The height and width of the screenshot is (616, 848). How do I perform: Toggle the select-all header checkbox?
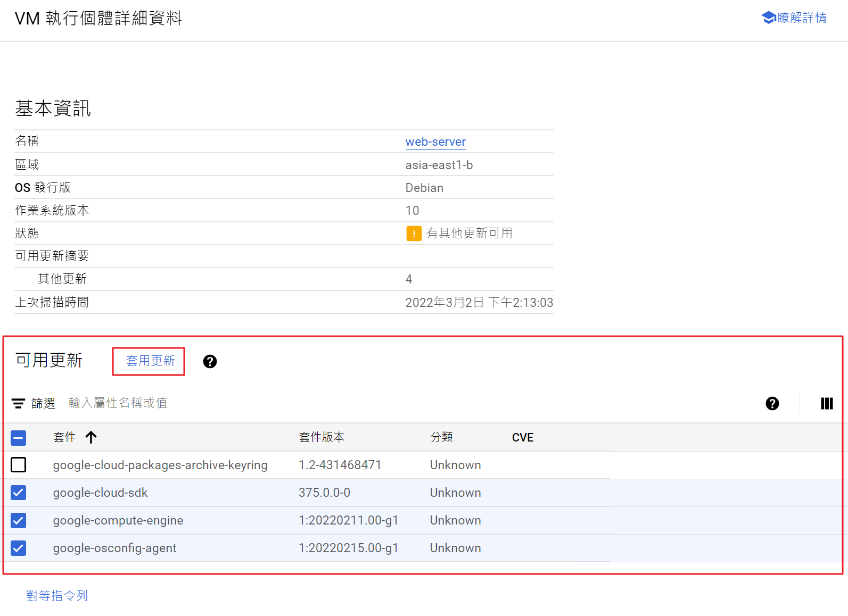click(19, 438)
